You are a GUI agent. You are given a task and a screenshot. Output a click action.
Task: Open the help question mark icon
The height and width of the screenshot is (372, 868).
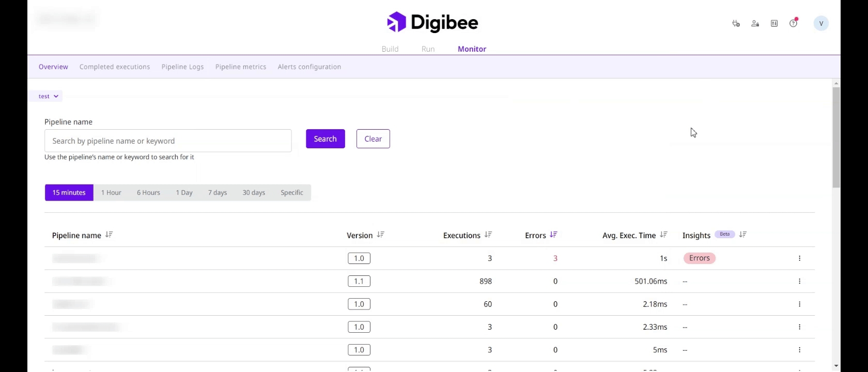(x=793, y=23)
